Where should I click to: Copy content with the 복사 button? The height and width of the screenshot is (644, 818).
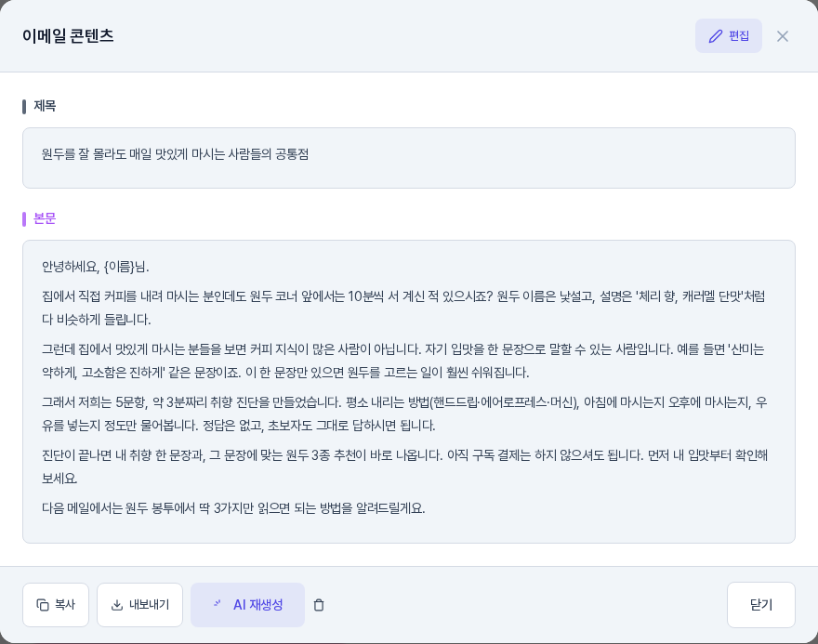(56, 605)
